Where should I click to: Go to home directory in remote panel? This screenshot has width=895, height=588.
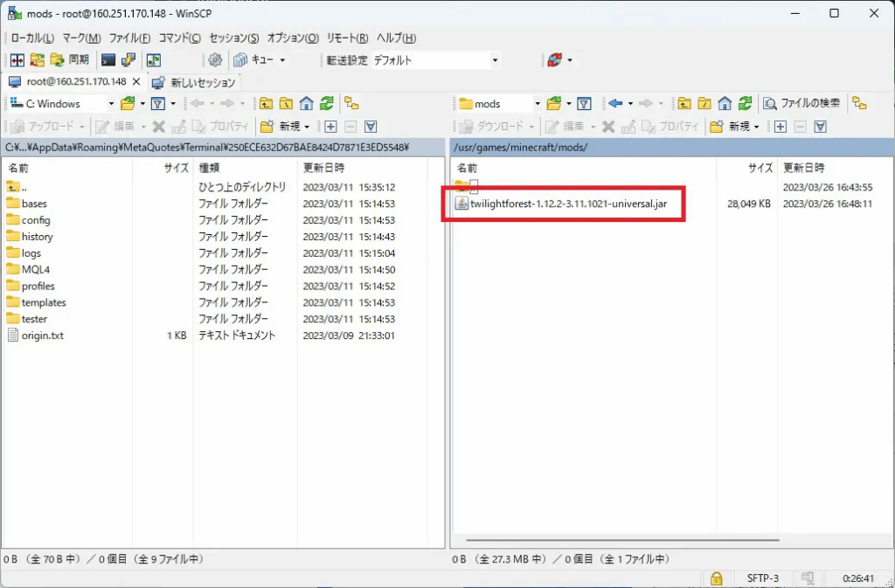pyautogui.click(x=725, y=103)
